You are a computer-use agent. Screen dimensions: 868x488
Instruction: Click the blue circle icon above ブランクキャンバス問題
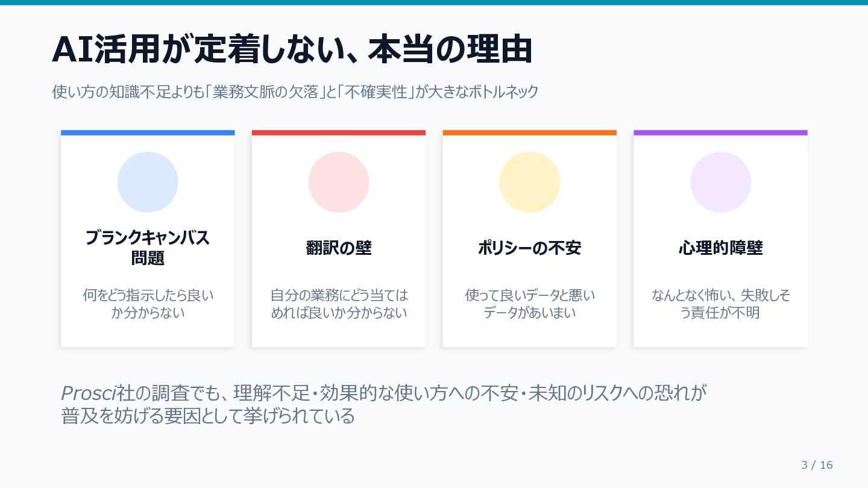coord(148,182)
